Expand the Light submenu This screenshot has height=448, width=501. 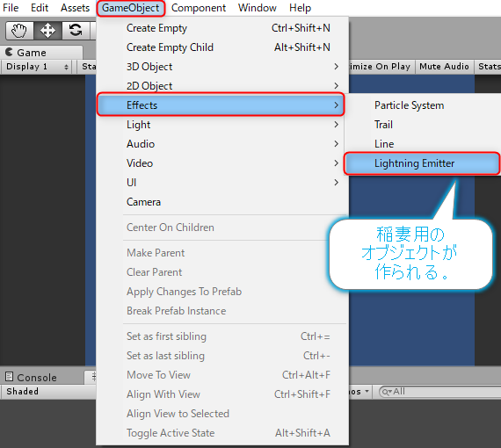pyautogui.click(x=222, y=125)
